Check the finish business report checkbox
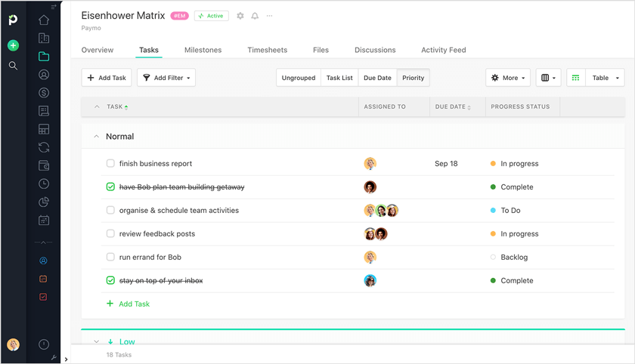Image resolution: width=635 pixels, height=364 pixels. [x=110, y=163]
